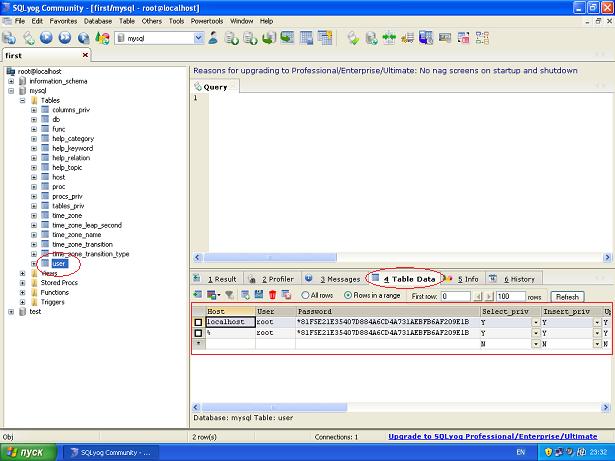615x461 pixels.
Task: Select Rows in a range radio button
Action: [348, 295]
